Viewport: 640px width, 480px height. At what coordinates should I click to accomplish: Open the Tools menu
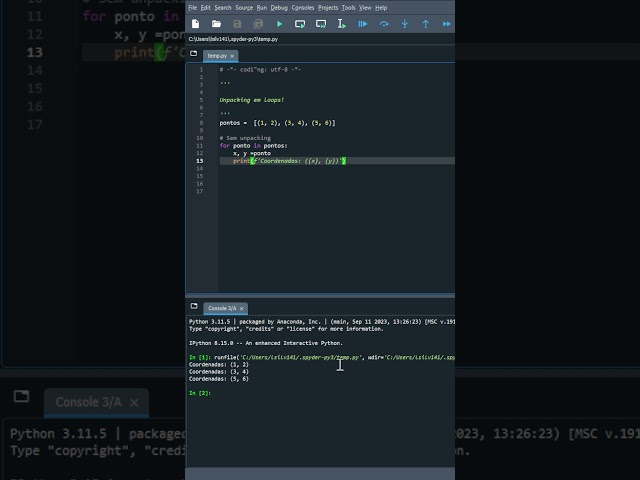(349, 8)
